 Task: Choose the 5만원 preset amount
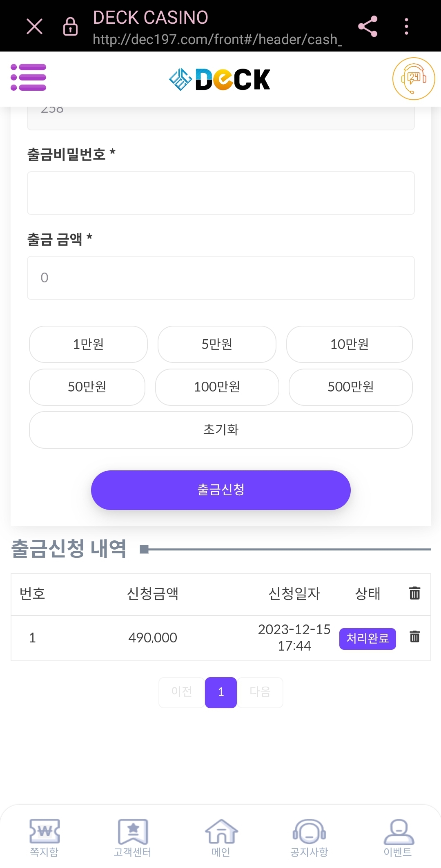[x=217, y=344]
